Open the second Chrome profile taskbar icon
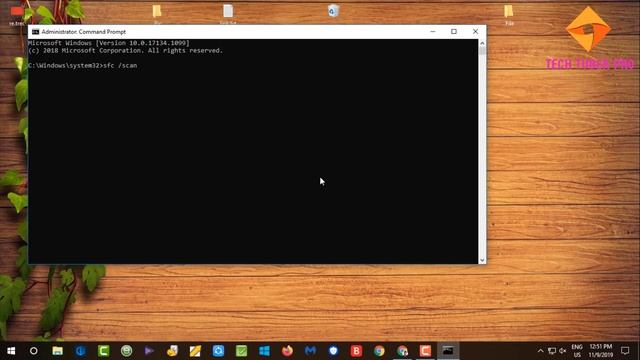The width and height of the screenshot is (640, 360). pos(402,351)
